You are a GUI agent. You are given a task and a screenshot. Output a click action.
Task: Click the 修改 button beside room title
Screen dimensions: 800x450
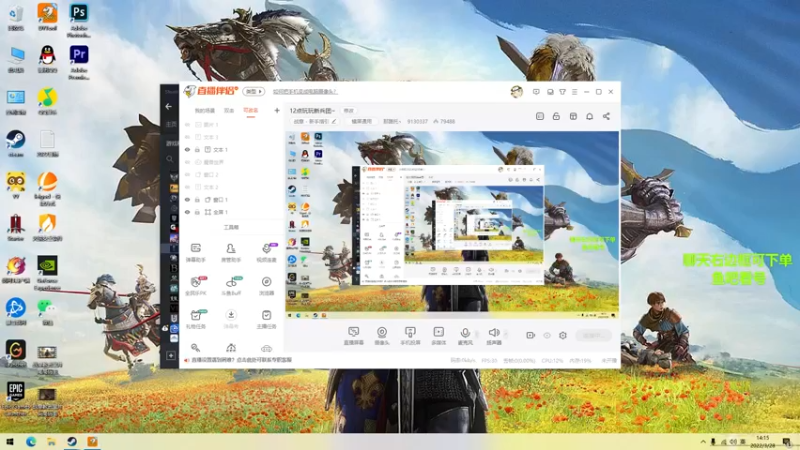click(x=348, y=111)
